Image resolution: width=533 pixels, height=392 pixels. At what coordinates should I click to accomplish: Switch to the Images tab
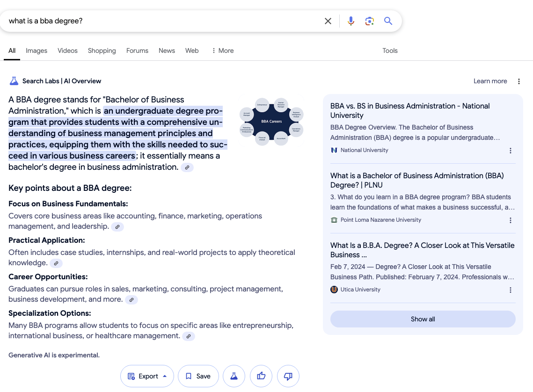pos(36,51)
